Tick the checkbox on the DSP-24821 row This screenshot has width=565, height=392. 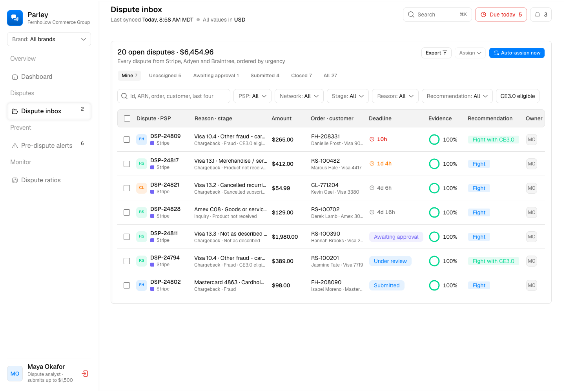(127, 188)
